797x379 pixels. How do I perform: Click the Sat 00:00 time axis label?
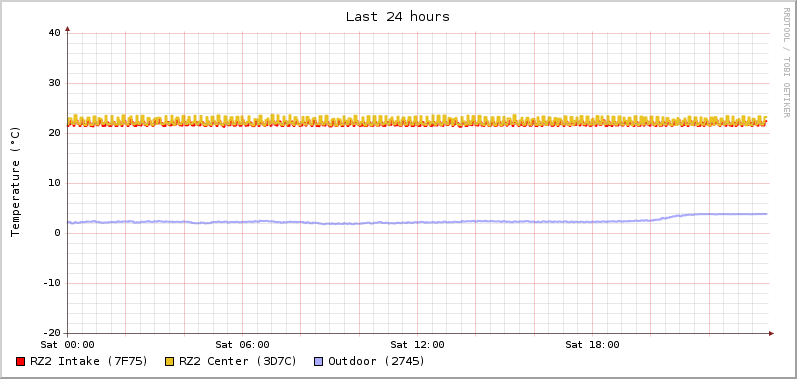point(68,345)
